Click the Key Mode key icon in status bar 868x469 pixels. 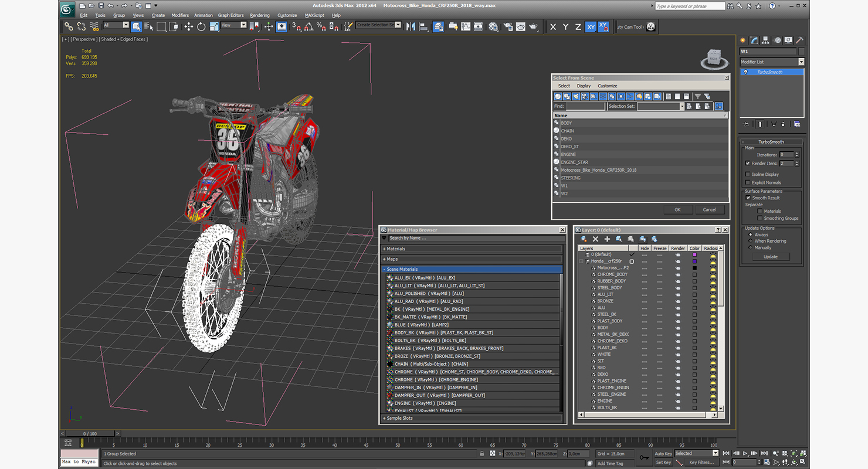click(x=644, y=457)
